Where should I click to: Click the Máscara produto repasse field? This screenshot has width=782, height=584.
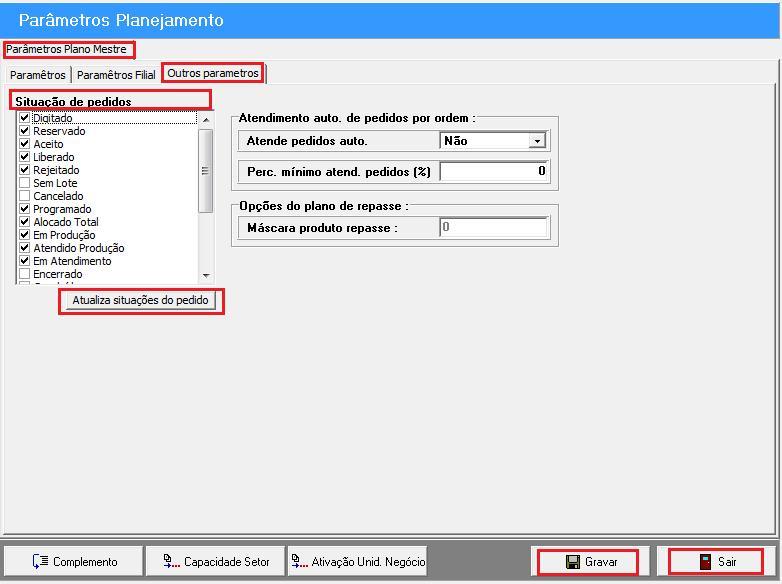coord(494,228)
